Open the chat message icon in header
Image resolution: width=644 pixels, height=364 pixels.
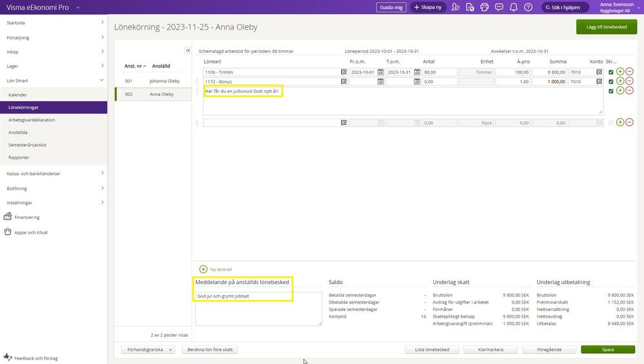pyautogui.click(x=499, y=7)
